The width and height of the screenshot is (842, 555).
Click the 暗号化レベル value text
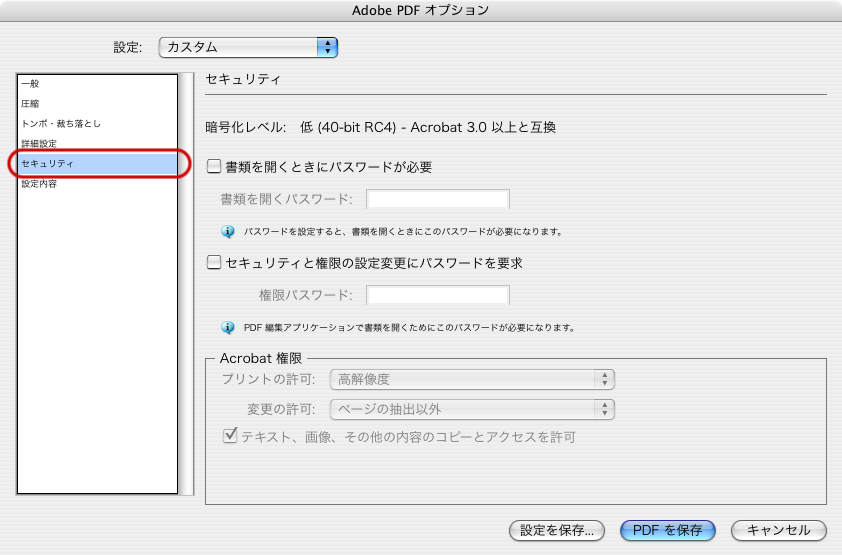pyautogui.click(x=428, y=127)
